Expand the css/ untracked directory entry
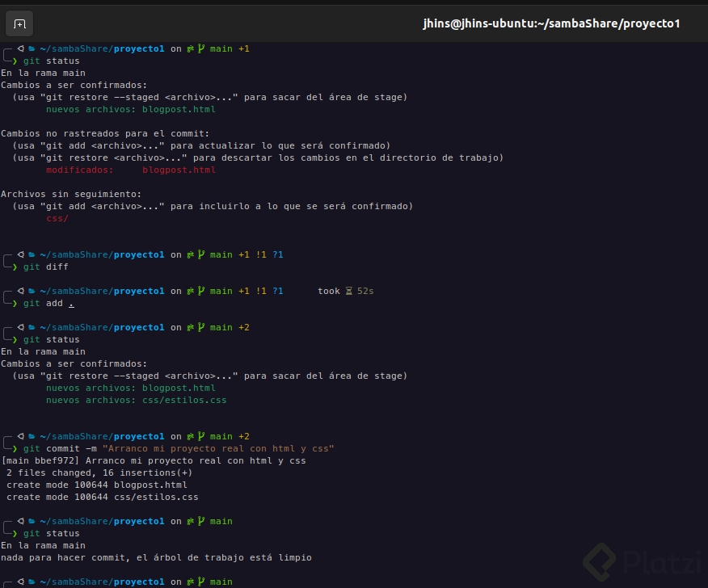Screen dimensions: 708x588 57,218
